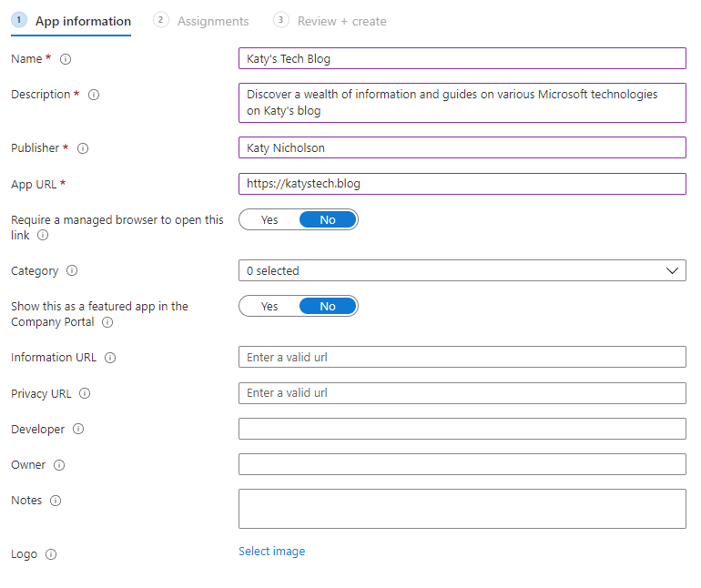Click info icon next to Developer

[78, 430]
